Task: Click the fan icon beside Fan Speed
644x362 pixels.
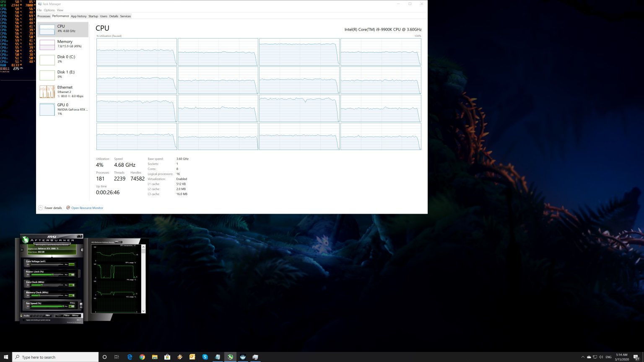Action: [81, 304]
